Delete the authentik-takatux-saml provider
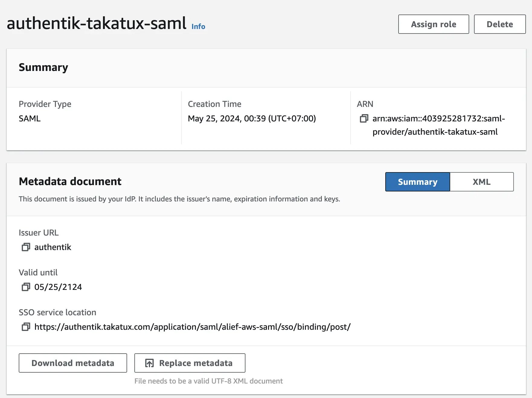 [500, 24]
